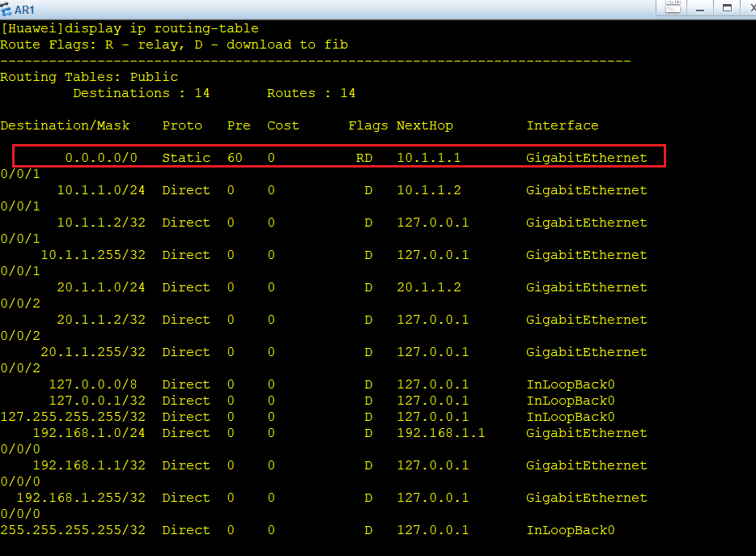Click the 'Interface' column header
Viewport: 756px width, 556px height.
point(563,125)
